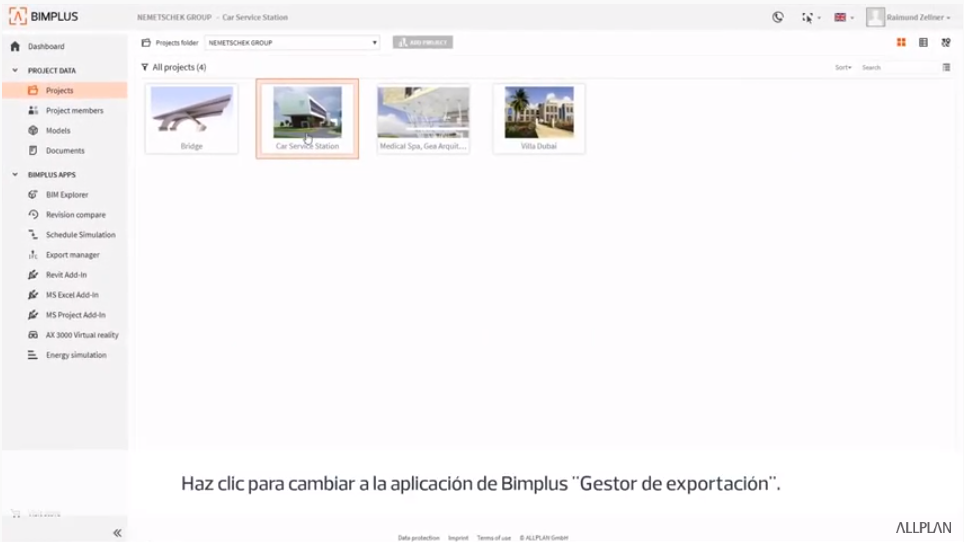Click the Add Project button
This screenshot has width=964, height=542.
coord(423,43)
